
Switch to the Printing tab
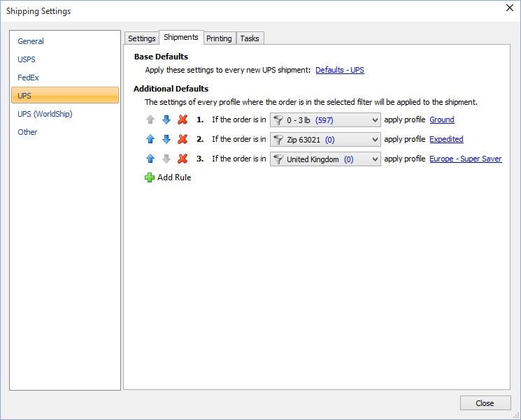(x=220, y=38)
